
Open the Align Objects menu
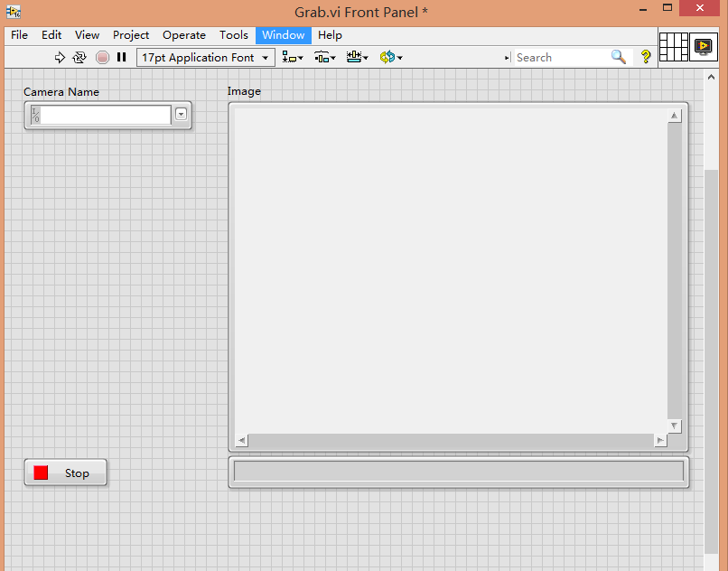(292, 57)
